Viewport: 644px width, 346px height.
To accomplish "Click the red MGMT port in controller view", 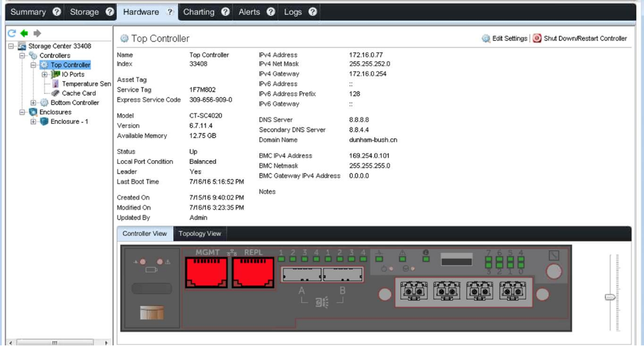I will (x=206, y=272).
